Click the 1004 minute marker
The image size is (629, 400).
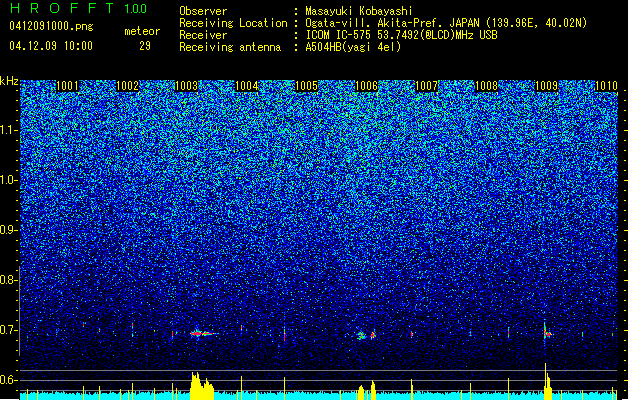point(246,86)
